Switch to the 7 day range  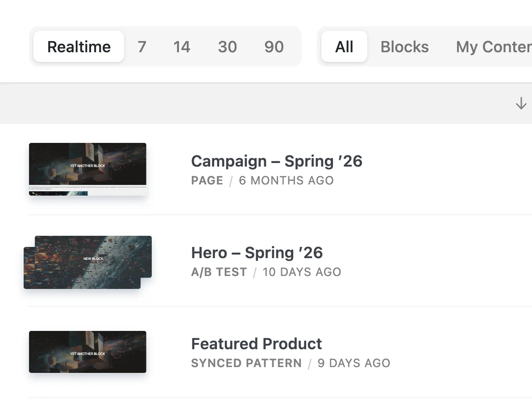(142, 47)
